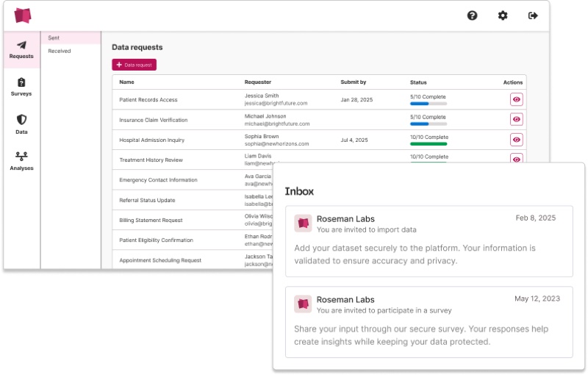This screenshot has width=588, height=375.
Task: Click the Hospital Admission Inquiry green progress bar
Action: click(429, 144)
